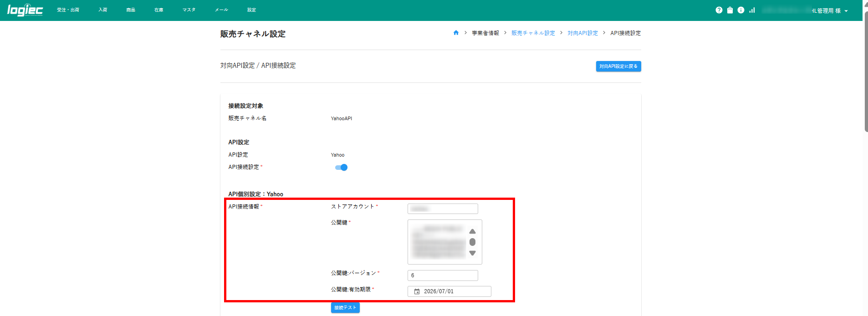Click the logiec logo
Viewport: 868px width, 316px height.
[25, 10]
